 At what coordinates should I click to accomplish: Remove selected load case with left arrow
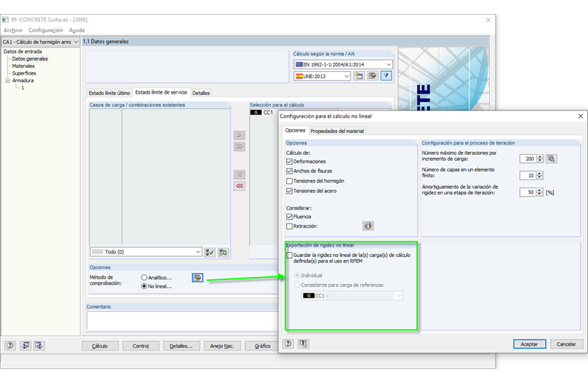(239, 174)
